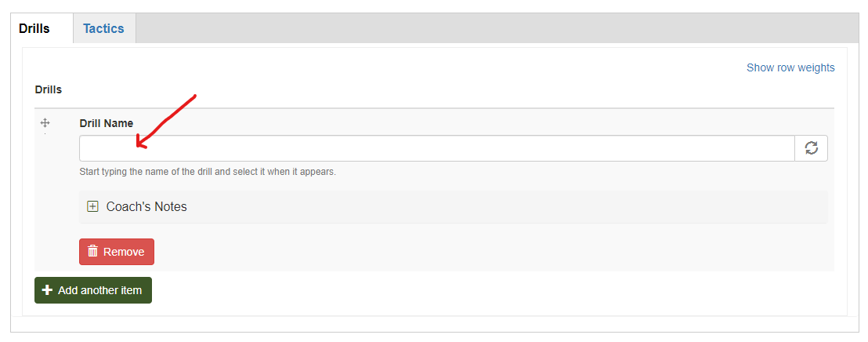868x342 pixels.
Task: Click the circular arrows icon beside Drill Name
Action: coord(811,148)
